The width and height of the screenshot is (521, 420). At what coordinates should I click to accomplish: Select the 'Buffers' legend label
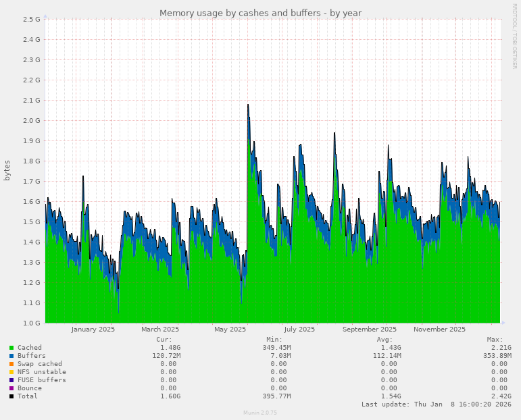(32, 356)
